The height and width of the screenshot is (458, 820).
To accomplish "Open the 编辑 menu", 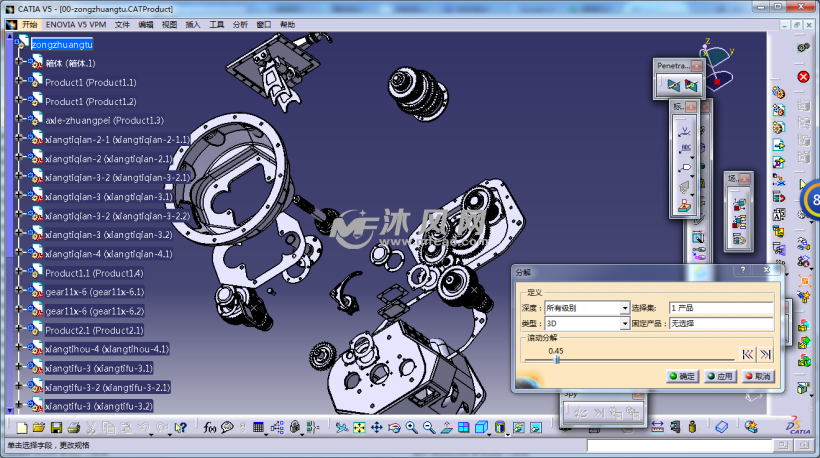I will coord(146,25).
